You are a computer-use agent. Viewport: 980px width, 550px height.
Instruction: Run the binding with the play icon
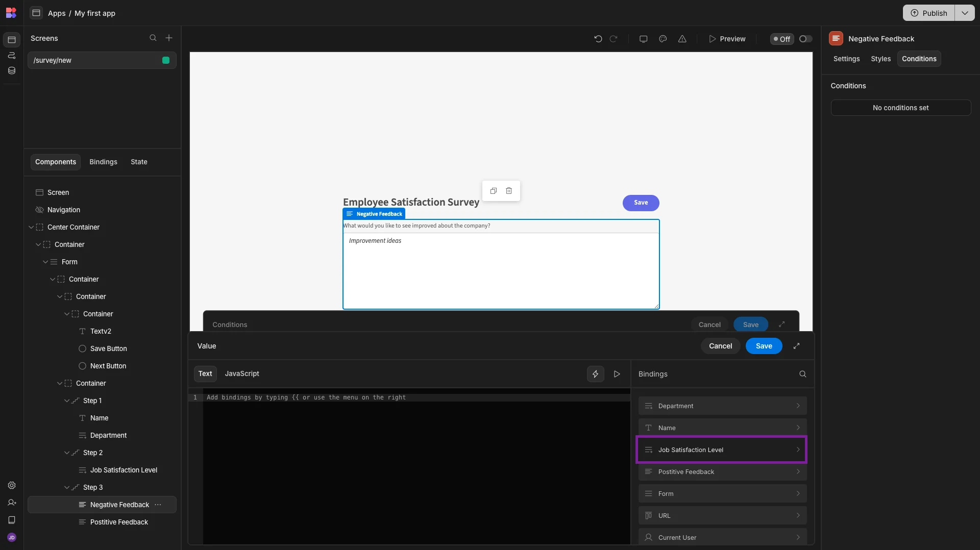617,374
